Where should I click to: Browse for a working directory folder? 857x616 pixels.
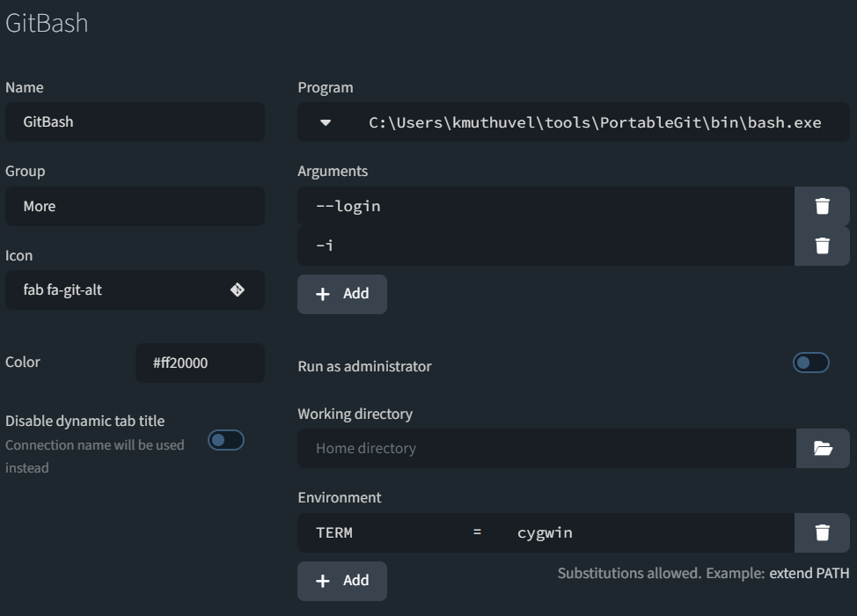[x=822, y=448]
